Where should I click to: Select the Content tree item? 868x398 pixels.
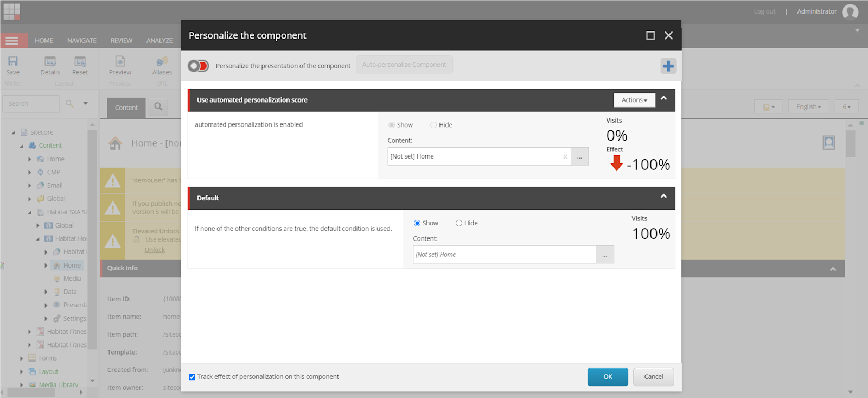point(50,146)
